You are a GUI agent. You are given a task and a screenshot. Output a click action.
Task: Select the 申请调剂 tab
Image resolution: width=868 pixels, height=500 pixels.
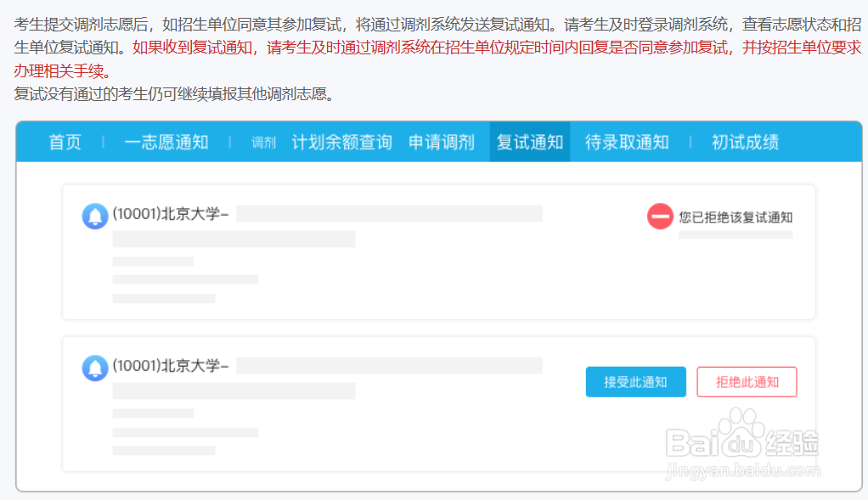pos(441,142)
